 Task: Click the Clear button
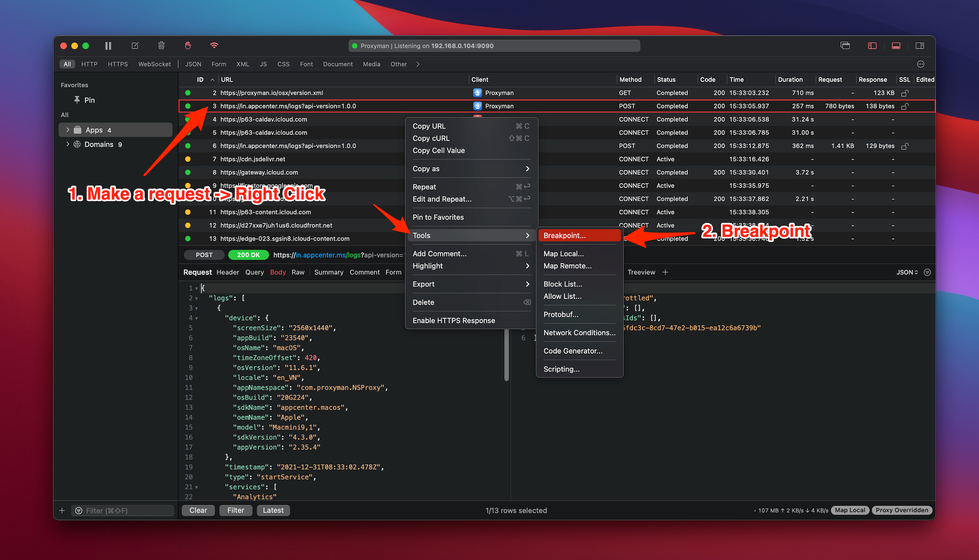click(x=198, y=510)
